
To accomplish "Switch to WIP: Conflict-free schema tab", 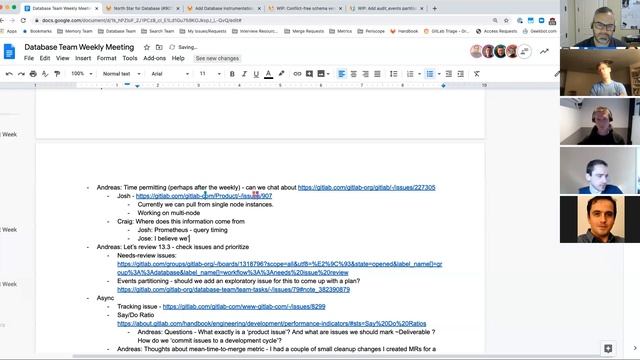I will 305,8.
